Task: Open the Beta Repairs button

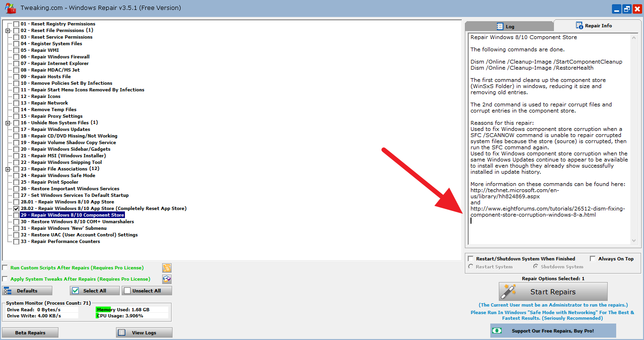Action: [x=30, y=332]
